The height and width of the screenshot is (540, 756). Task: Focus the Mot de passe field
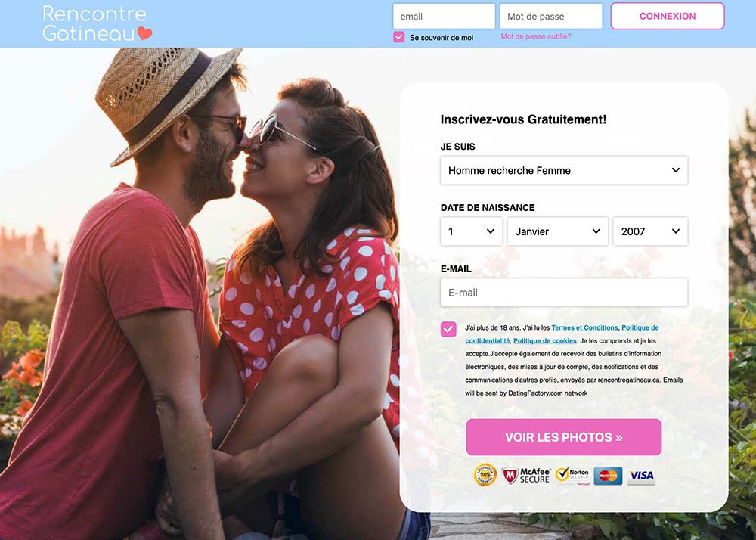551,17
